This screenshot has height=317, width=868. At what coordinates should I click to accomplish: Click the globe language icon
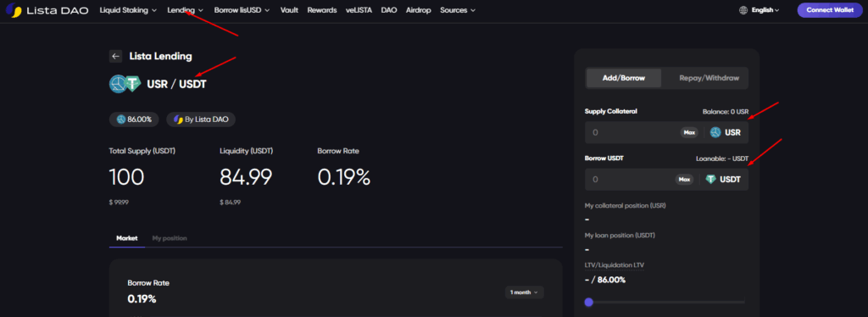point(743,10)
